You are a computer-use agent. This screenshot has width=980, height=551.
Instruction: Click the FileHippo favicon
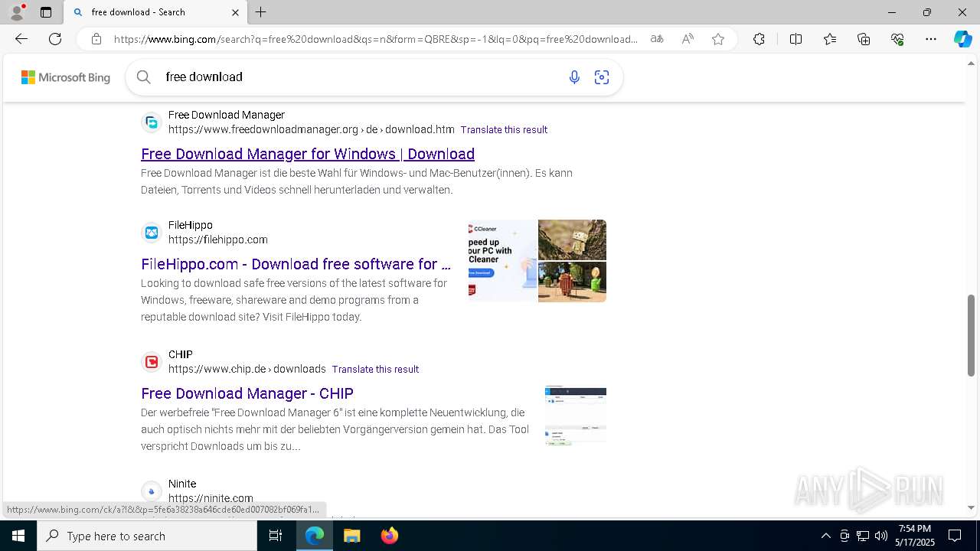(x=152, y=233)
